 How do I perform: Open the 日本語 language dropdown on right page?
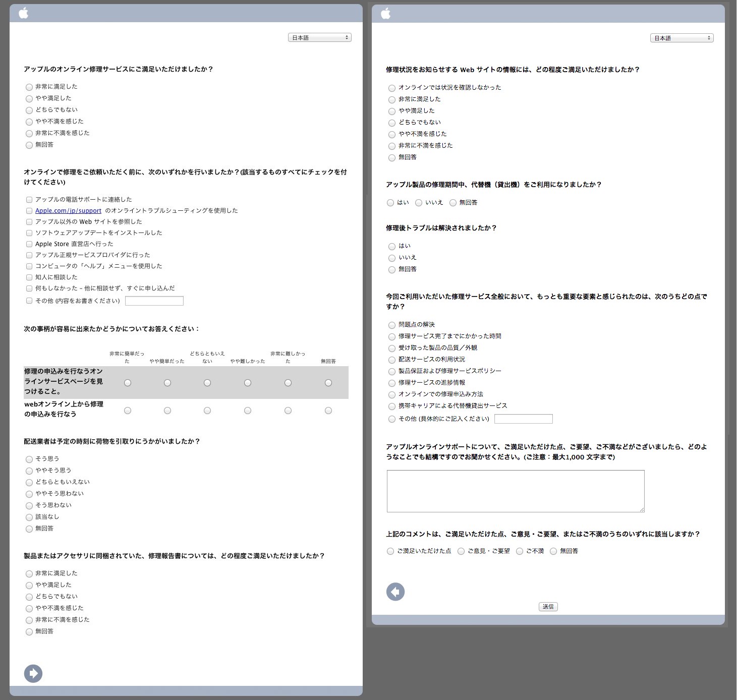pos(682,38)
